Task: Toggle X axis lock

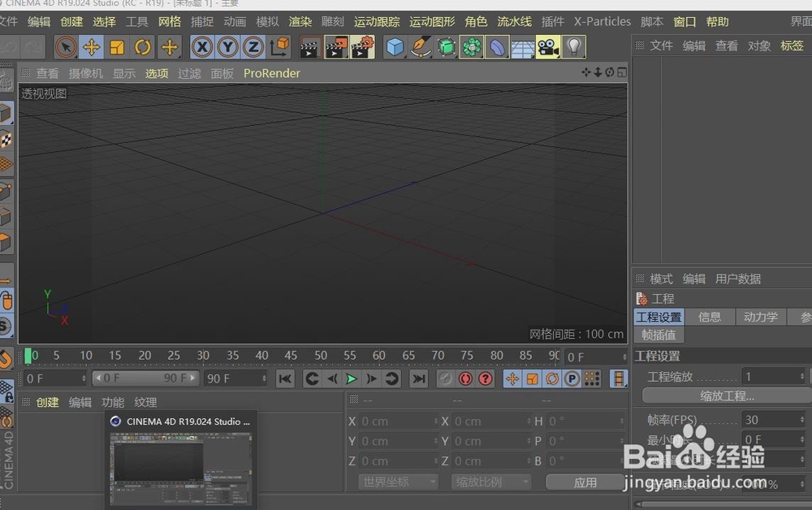Action: 202,48
